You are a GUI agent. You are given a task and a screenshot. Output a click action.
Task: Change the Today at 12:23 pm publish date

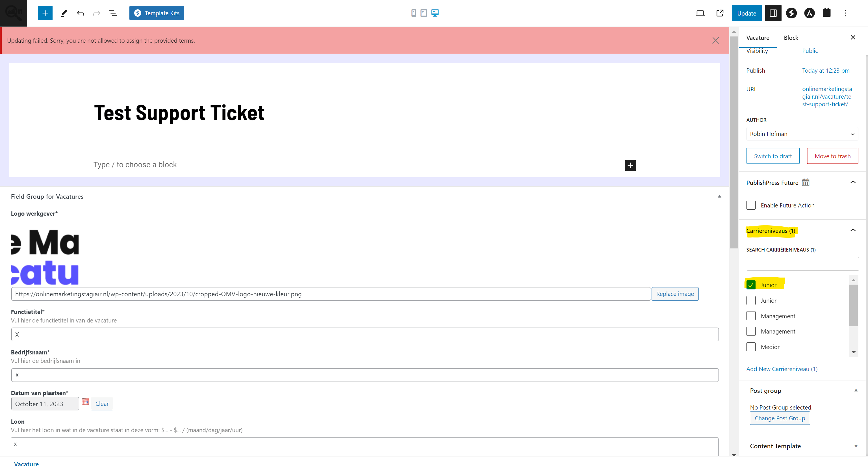pyautogui.click(x=826, y=70)
